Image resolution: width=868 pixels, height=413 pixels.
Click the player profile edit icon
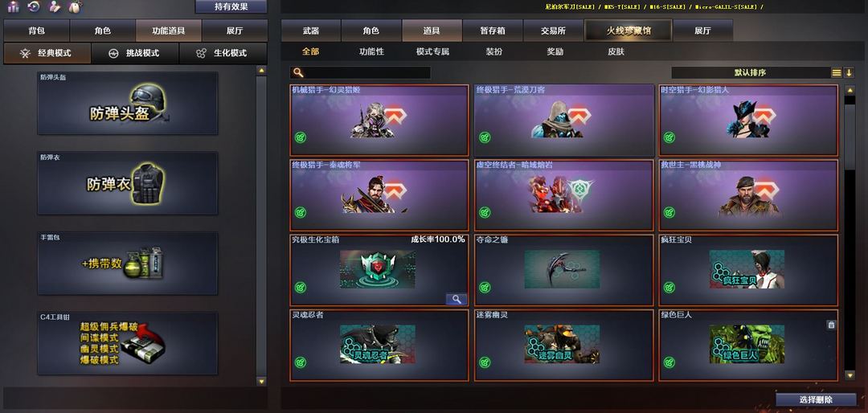pos(54,6)
